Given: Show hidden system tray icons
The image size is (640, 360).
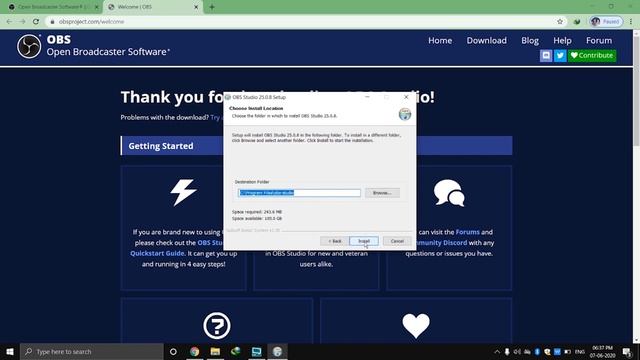Looking at the screenshot, I should (497, 351).
